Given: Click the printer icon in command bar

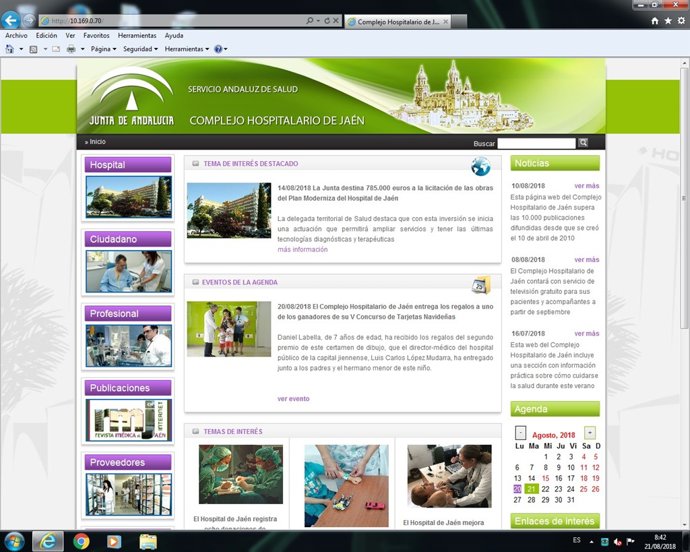Looking at the screenshot, I should pos(71,49).
